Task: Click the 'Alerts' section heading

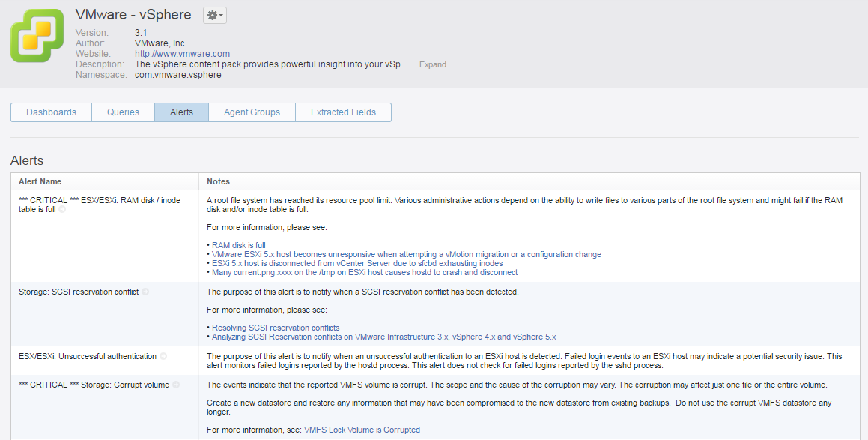Action: pos(26,160)
